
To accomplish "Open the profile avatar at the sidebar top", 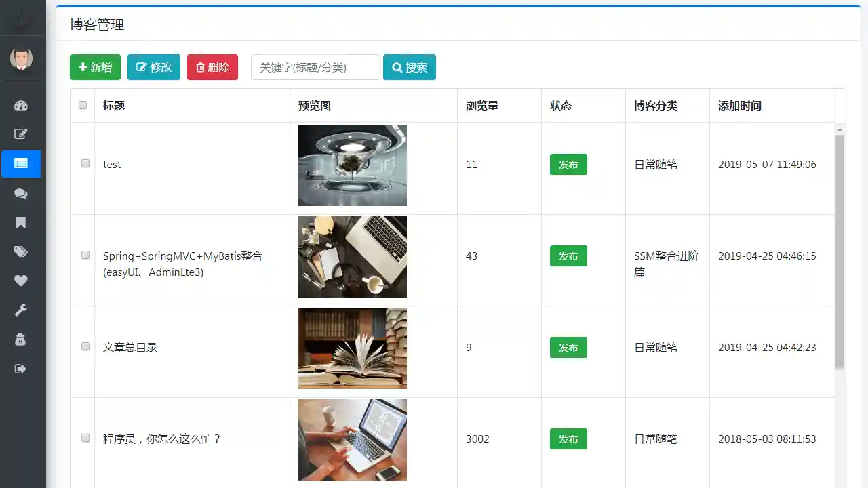I will (x=21, y=59).
